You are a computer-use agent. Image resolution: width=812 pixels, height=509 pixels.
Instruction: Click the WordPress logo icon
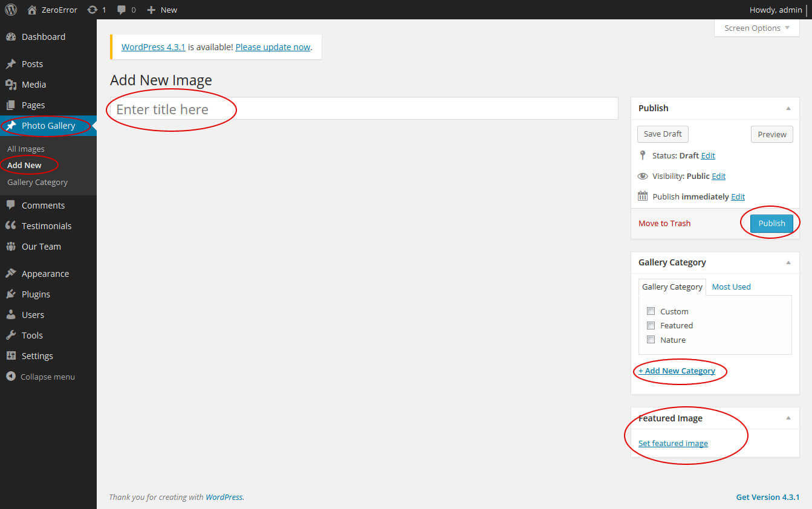tap(11, 10)
